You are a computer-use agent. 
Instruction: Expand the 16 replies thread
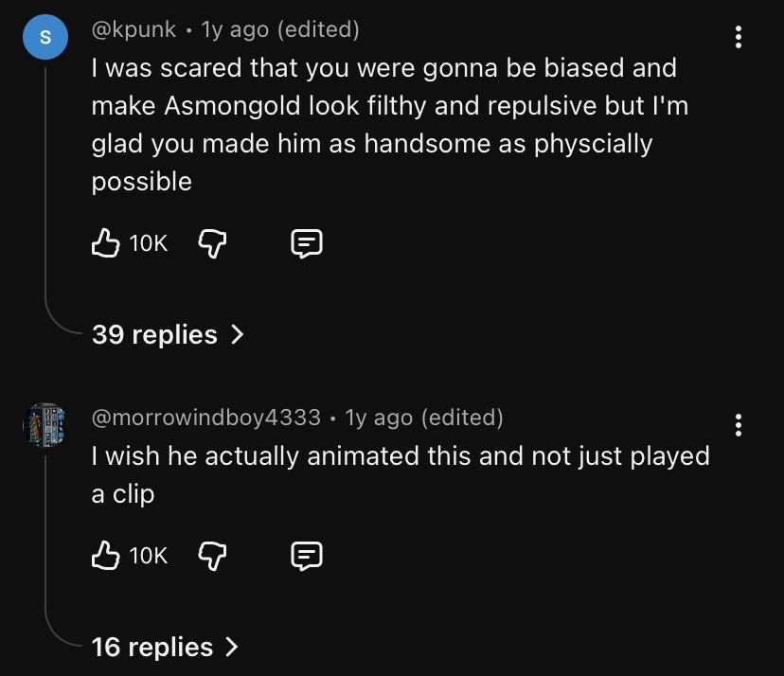pos(165,647)
